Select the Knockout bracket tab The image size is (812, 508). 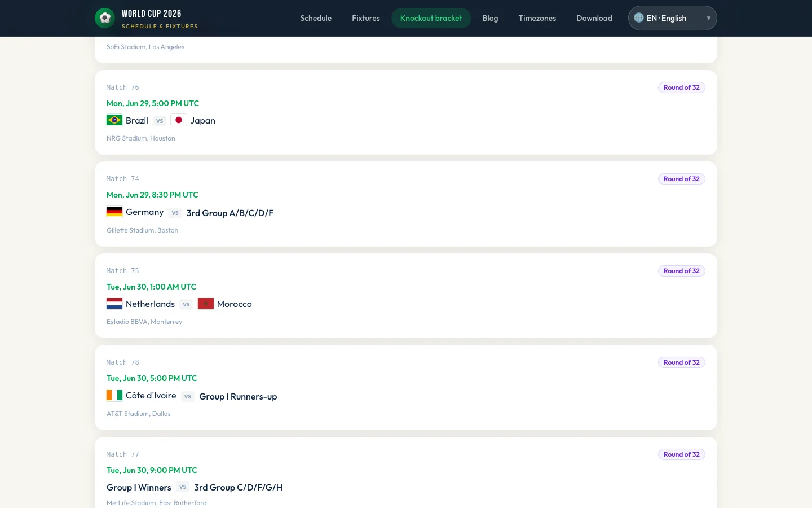[431, 18]
